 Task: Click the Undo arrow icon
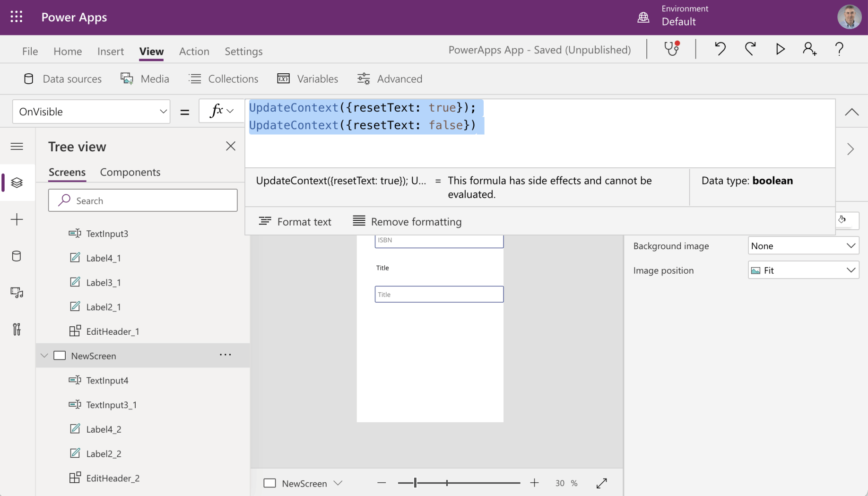tap(720, 49)
